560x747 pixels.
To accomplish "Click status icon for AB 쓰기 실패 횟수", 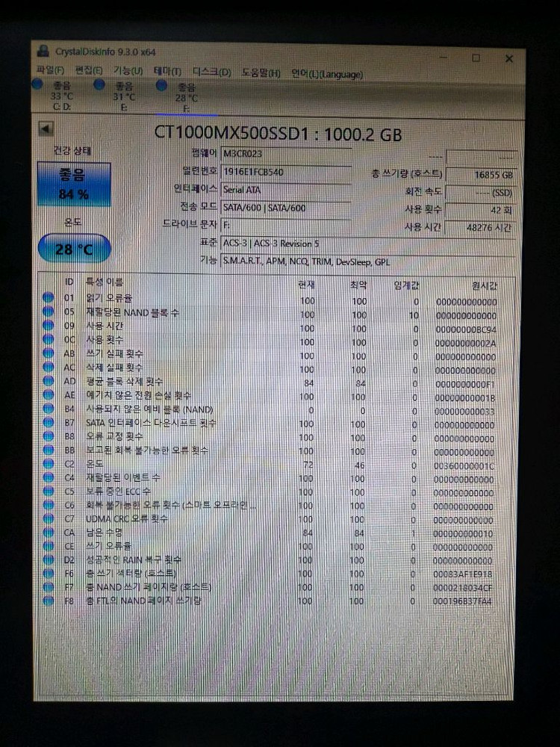I will tap(49, 353).
